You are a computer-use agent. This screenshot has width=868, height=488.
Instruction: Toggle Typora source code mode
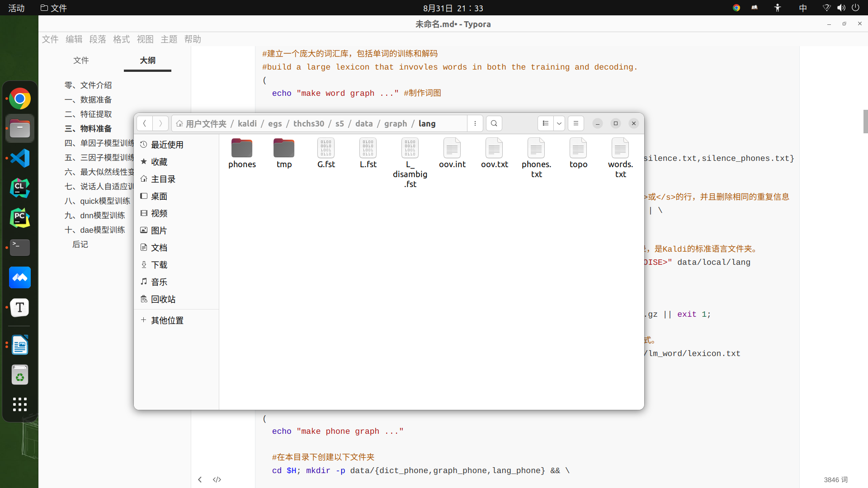click(x=217, y=479)
